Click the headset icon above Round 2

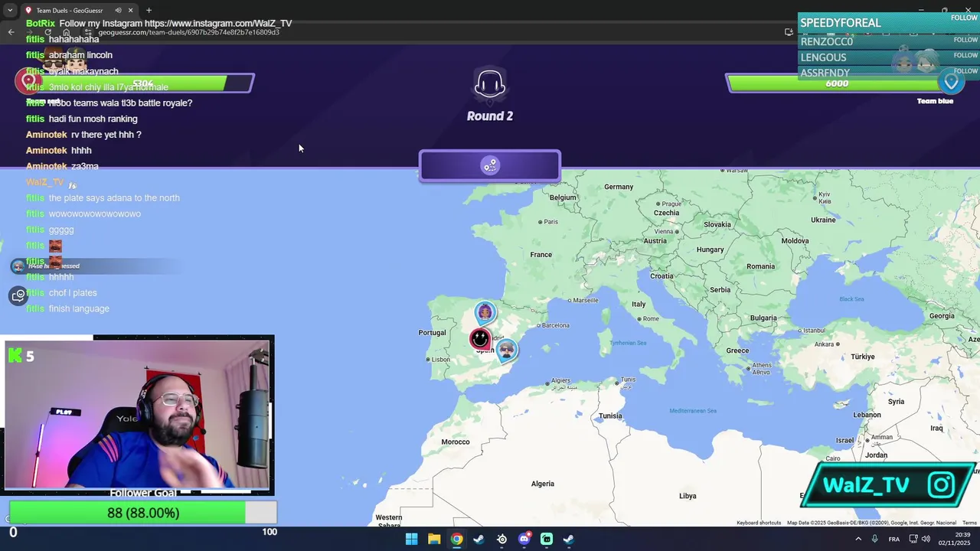490,83
